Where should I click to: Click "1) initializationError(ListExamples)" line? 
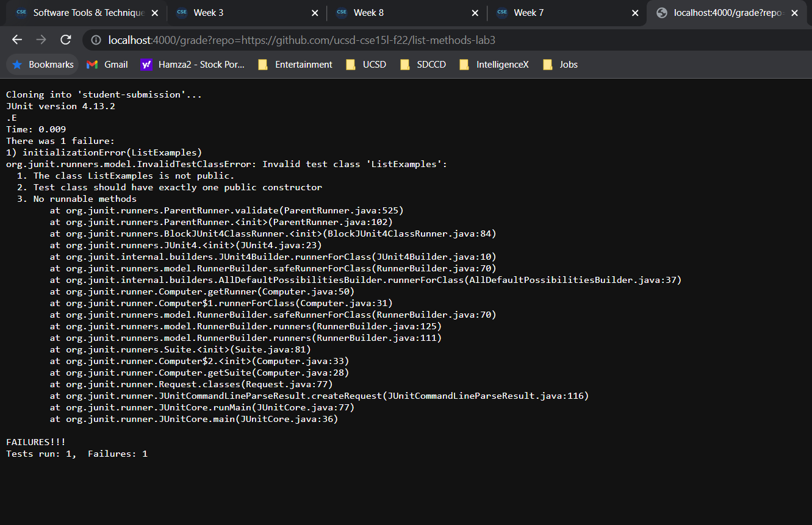coord(104,152)
